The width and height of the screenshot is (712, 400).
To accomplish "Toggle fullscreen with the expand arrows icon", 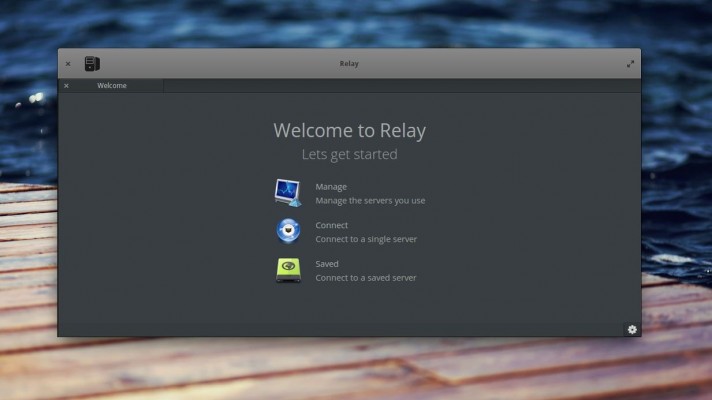I will coord(630,64).
